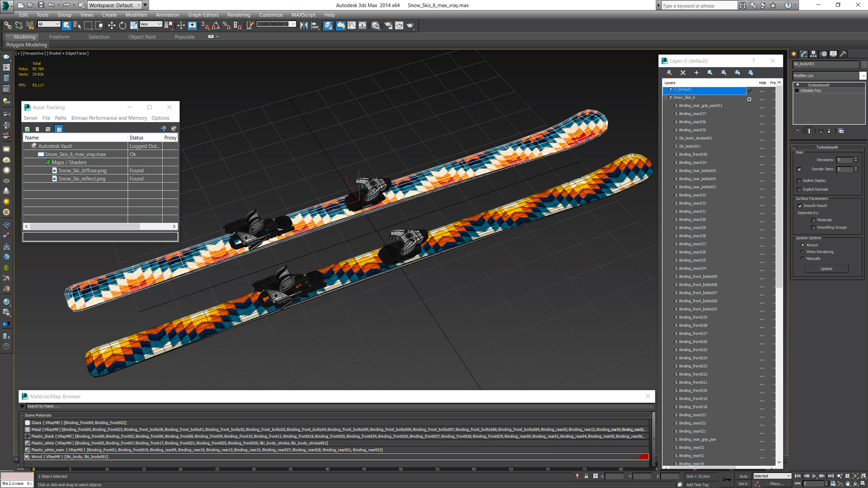This screenshot has width=868, height=488.
Task: Open the Modifier List dropdown
Action: [x=829, y=75]
